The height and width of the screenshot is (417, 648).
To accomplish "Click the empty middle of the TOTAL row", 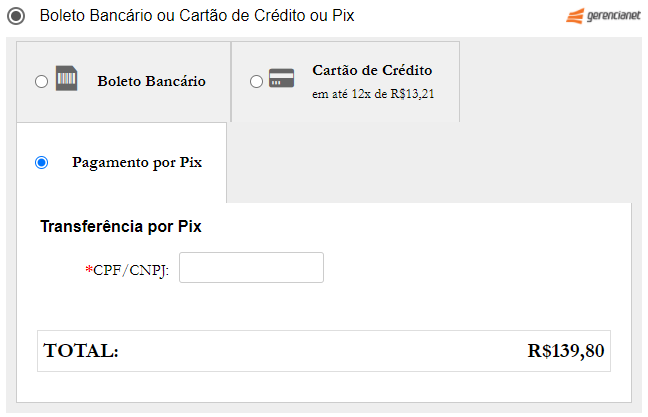I will coord(320,351).
